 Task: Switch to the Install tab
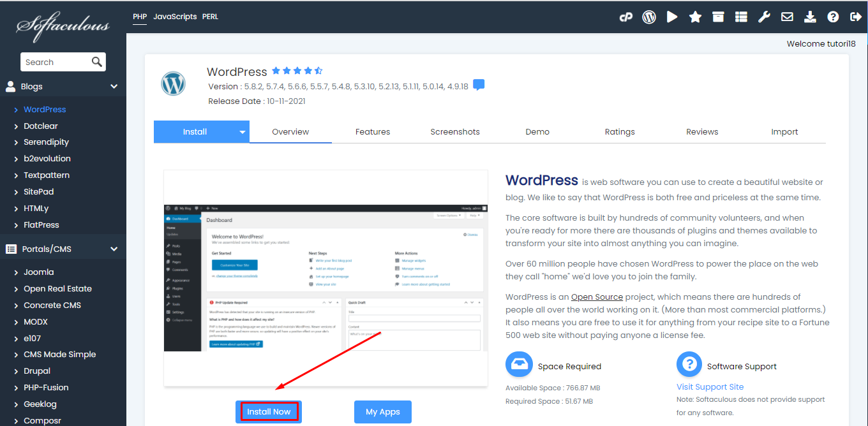pyautogui.click(x=195, y=132)
